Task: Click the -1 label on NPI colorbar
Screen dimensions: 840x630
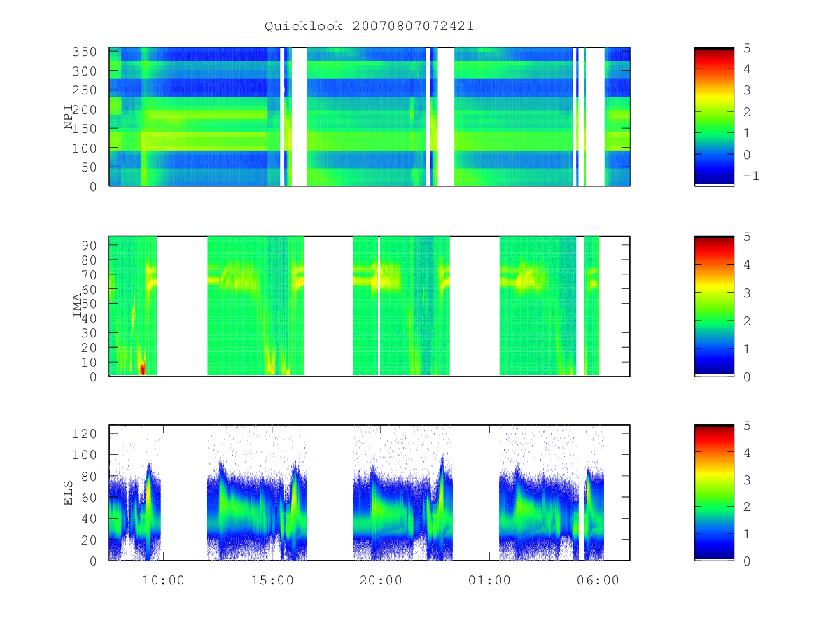Action: pos(750,176)
